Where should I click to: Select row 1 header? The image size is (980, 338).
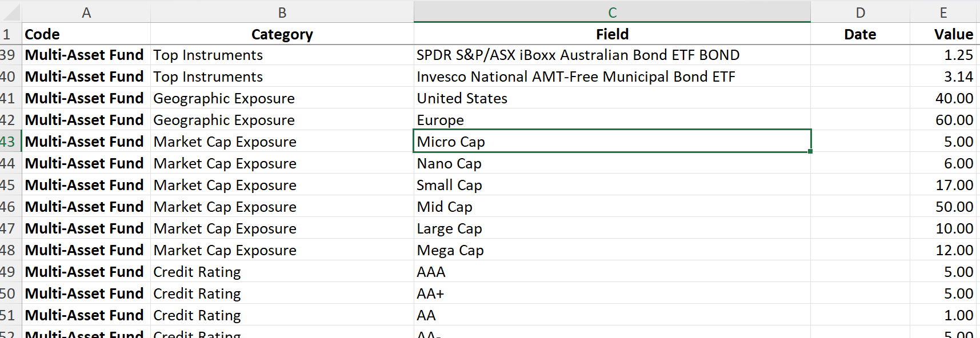pyautogui.click(x=10, y=34)
